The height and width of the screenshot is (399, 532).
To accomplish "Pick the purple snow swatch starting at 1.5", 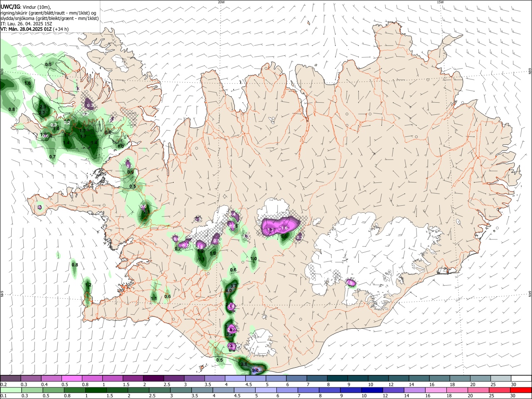I will (133, 378).
